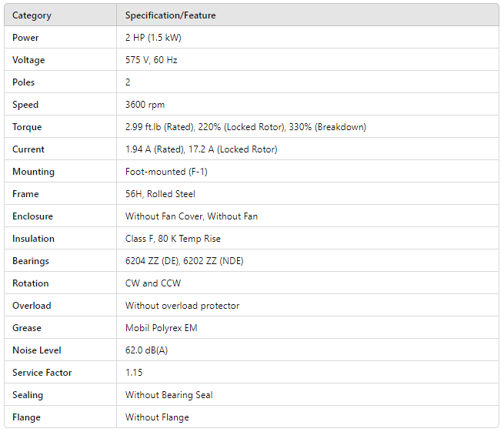Select the '56H, Rolled Steel' frame cell
Image resolution: width=504 pixels, height=432 pixels.
[160, 194]
